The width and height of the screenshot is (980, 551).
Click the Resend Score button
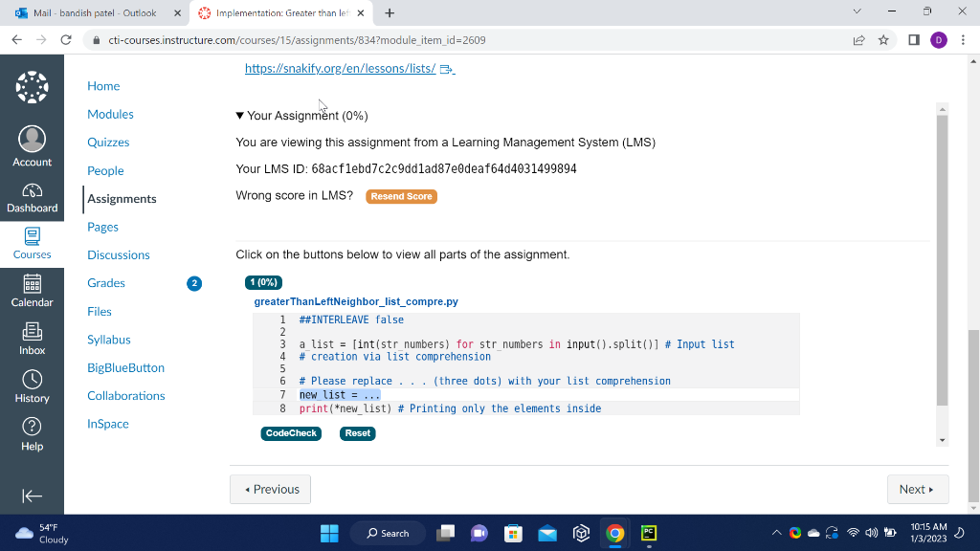click(401, 196)
